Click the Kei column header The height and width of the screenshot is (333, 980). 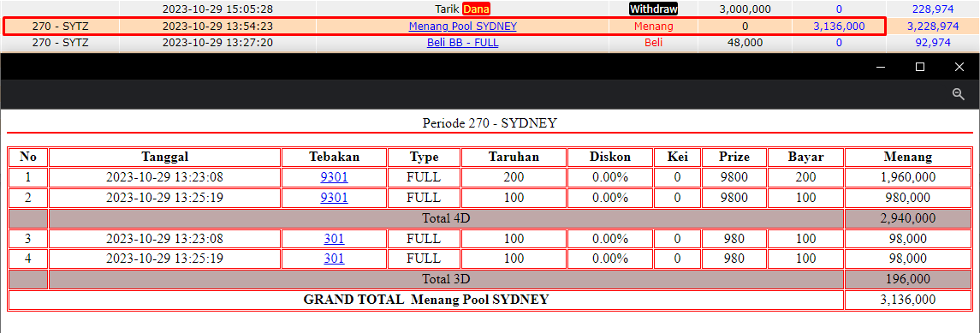tap(678, 157)
